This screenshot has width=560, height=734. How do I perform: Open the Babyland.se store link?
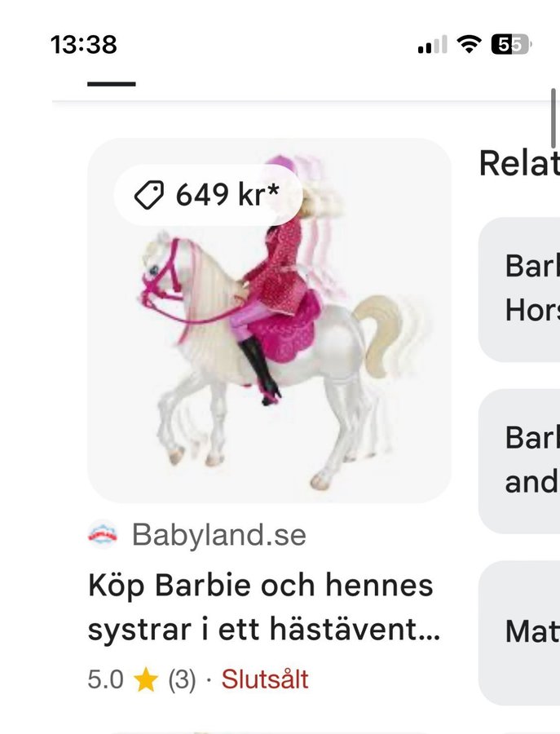219,534
